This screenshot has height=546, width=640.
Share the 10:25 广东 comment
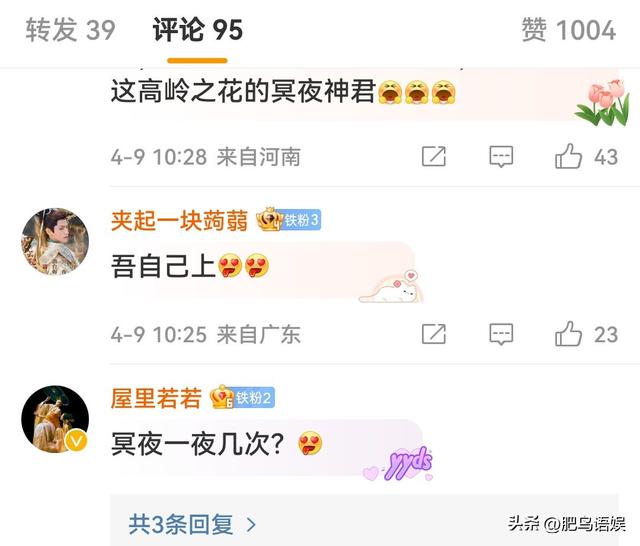(433, 334)
